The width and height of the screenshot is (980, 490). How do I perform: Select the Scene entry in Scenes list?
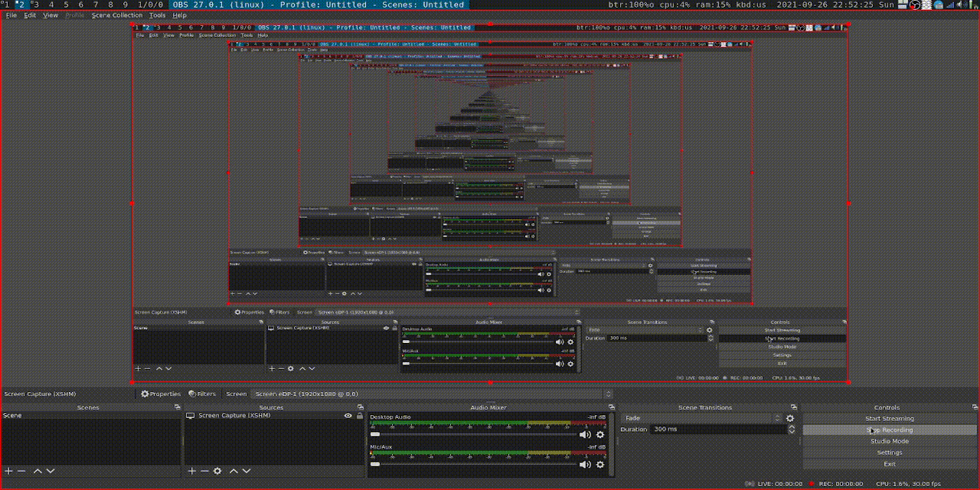(91, 416)
